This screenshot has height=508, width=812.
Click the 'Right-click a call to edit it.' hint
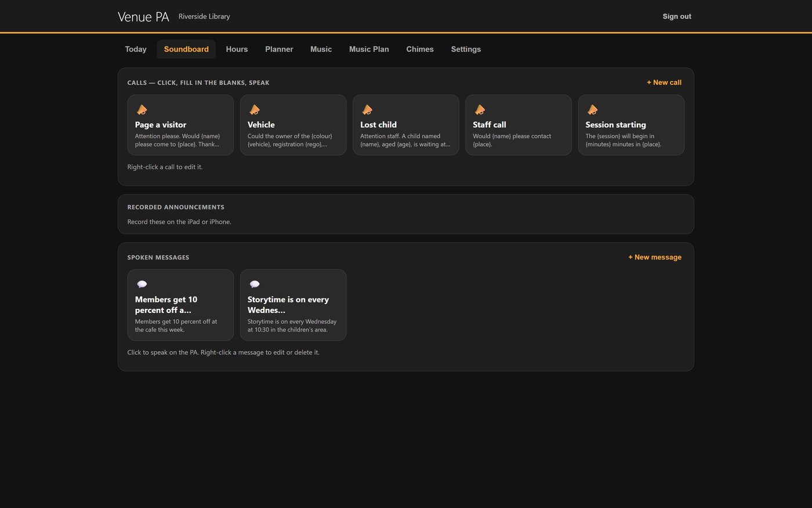pyautogui.click(x=165, y=167)
